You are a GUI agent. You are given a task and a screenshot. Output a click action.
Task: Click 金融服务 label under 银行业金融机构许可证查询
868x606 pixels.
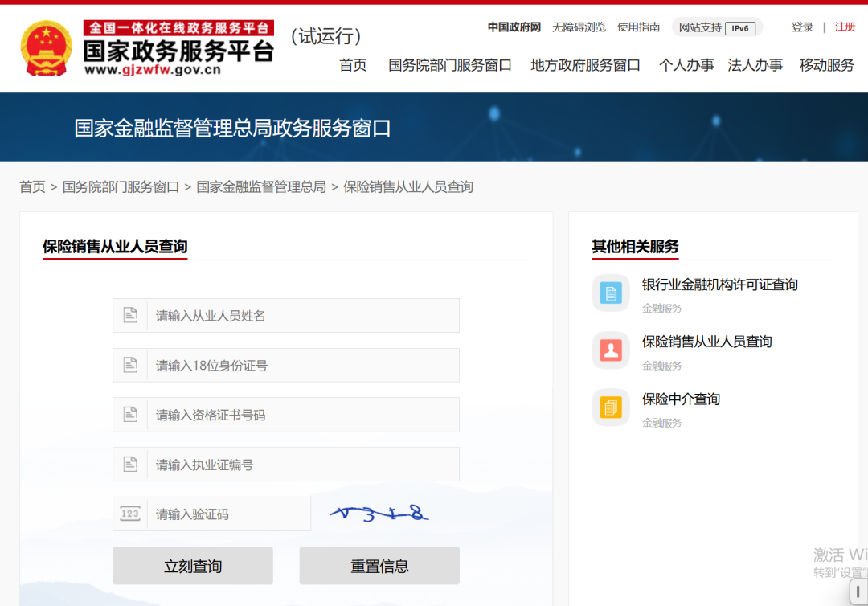pos(661,309)
